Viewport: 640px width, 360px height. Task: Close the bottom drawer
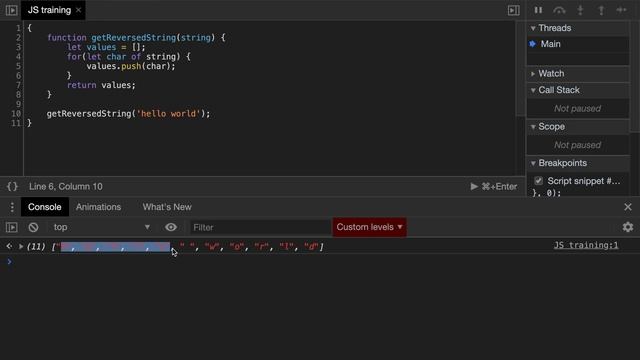(x=628, y=207)
